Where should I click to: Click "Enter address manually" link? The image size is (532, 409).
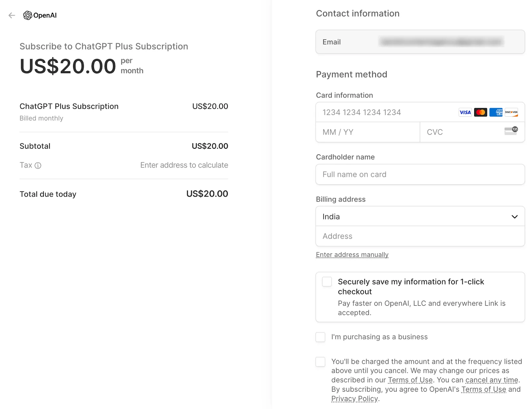[x=352, y=255]
